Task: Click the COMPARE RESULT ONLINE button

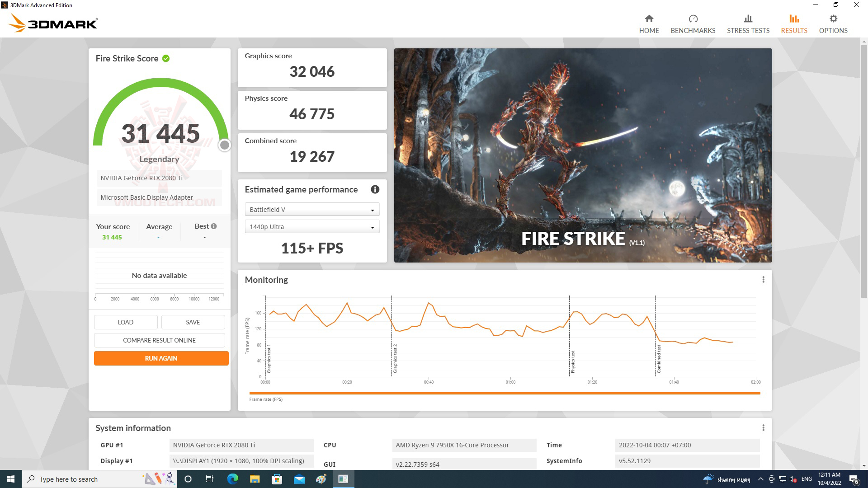Action: pos(159,340)
